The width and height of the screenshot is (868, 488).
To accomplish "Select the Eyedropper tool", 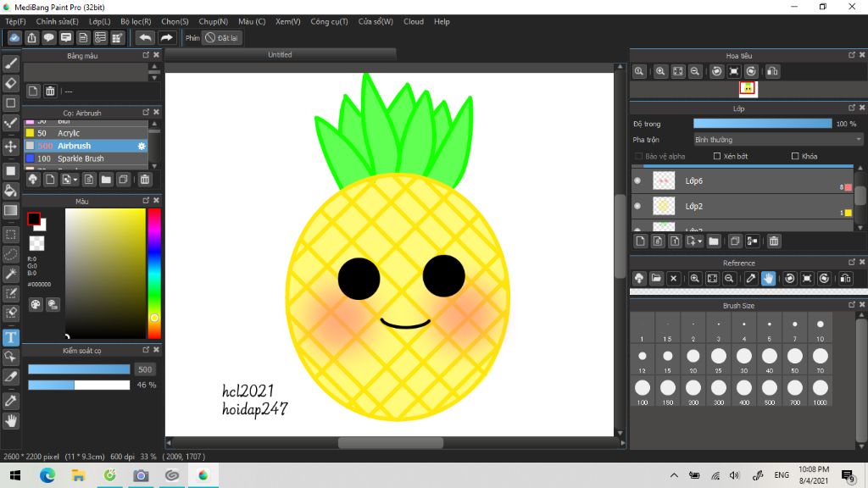I will coord(10,401).
